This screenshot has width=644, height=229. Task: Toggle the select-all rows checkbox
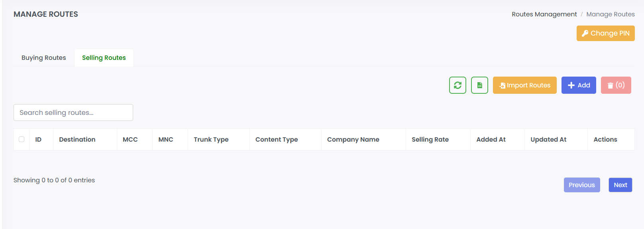point(22,139)
